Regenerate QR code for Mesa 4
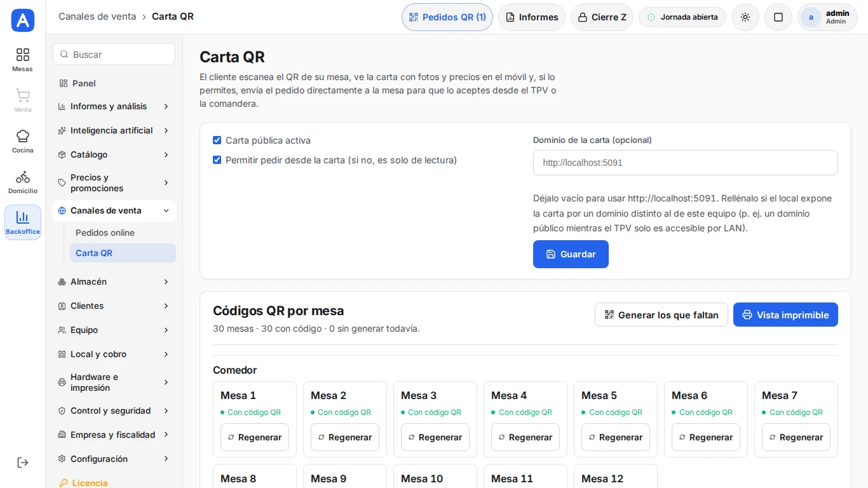The width and height of the screenshot is (868, 488). click(526, 437)
